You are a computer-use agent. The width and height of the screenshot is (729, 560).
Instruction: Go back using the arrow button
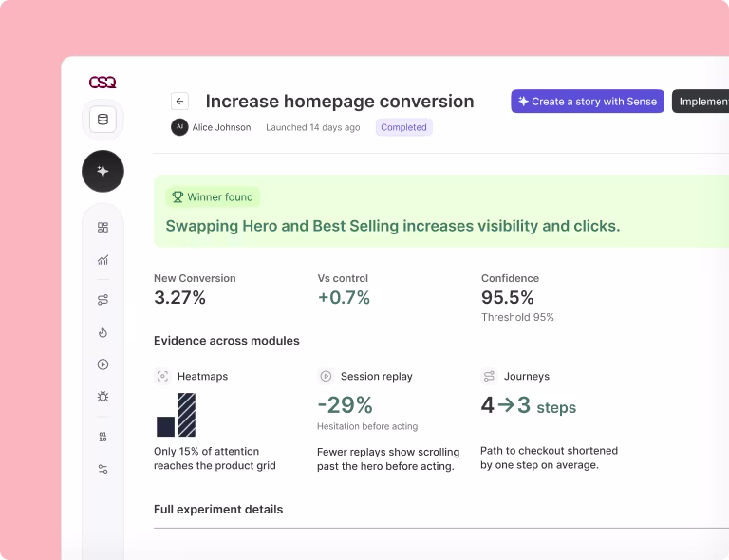pyautogui.click(x=180, y=101)
